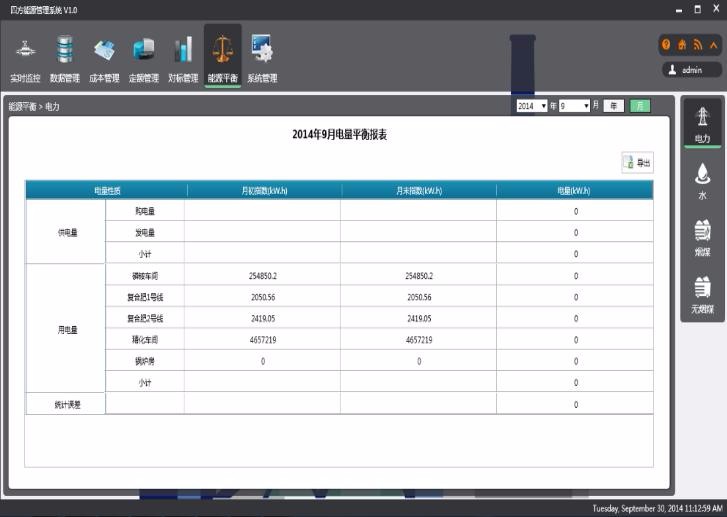
Task: Click 4657219 in the 月末指数 column
Action: 419,340
